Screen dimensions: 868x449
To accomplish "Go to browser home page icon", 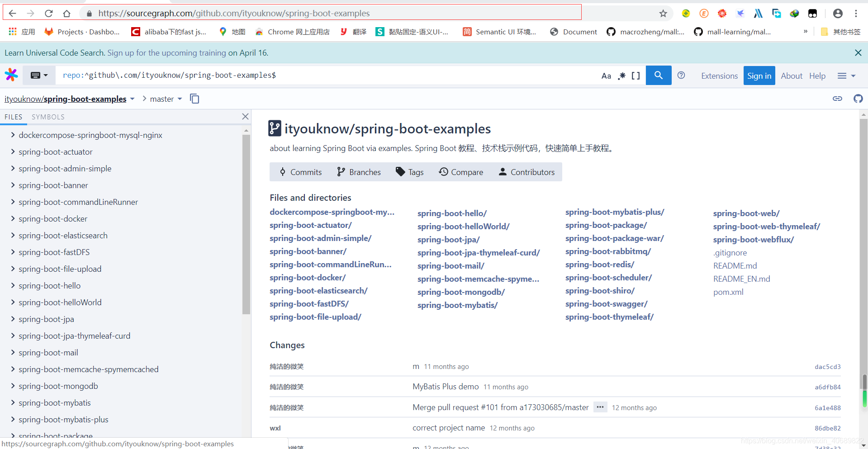I will (67, 14).
